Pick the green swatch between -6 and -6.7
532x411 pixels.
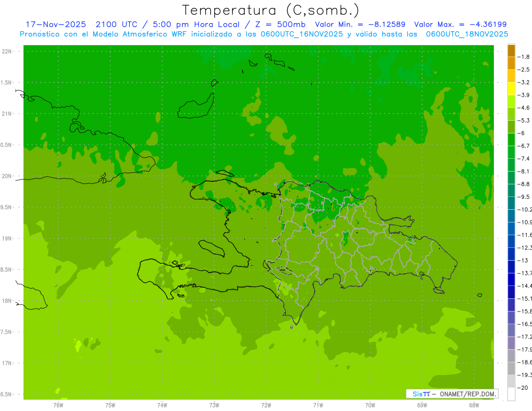pyautogui.click(x=511, y=140)
